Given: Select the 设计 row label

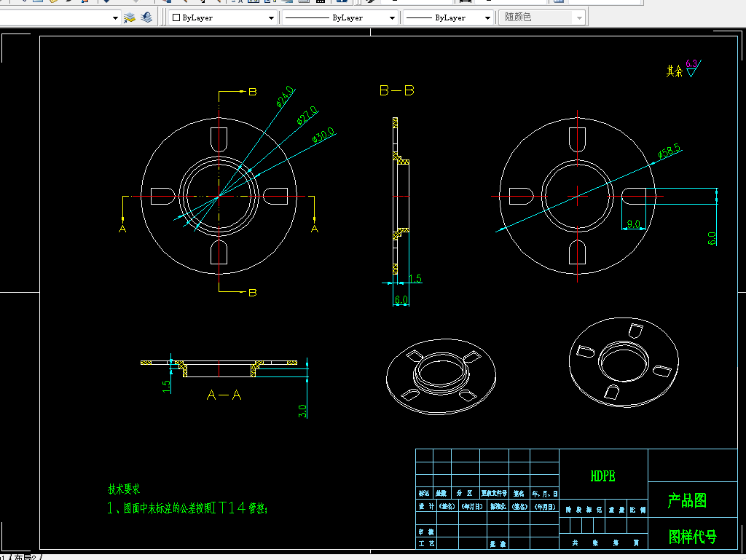Looking at the screenshot, I should tap(426, 506).
